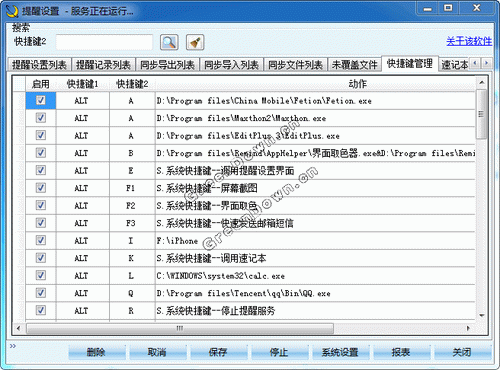Image resolution: width=500 pixels, height=370 pixels.
Task: Click the vertical scrollbar up arrow
Action: (x=482, y=82)
